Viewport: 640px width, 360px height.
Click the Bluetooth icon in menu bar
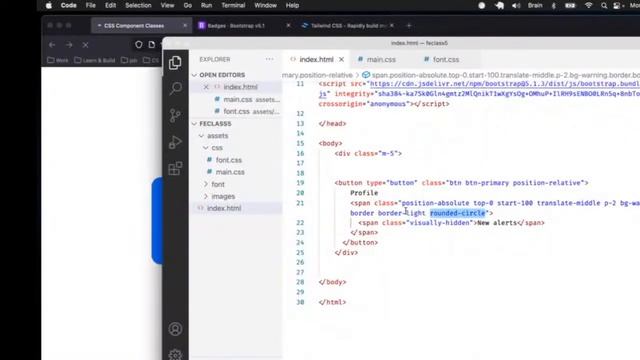coord(554,5)
